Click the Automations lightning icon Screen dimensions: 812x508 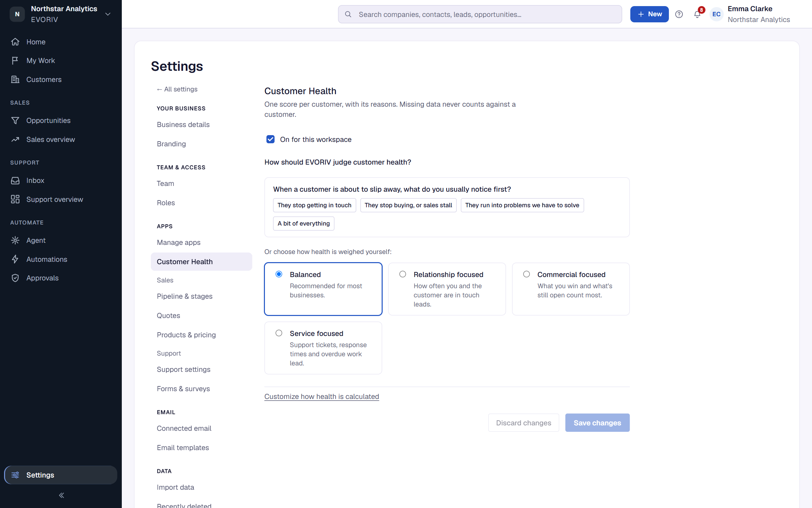[x=15, y=259]
